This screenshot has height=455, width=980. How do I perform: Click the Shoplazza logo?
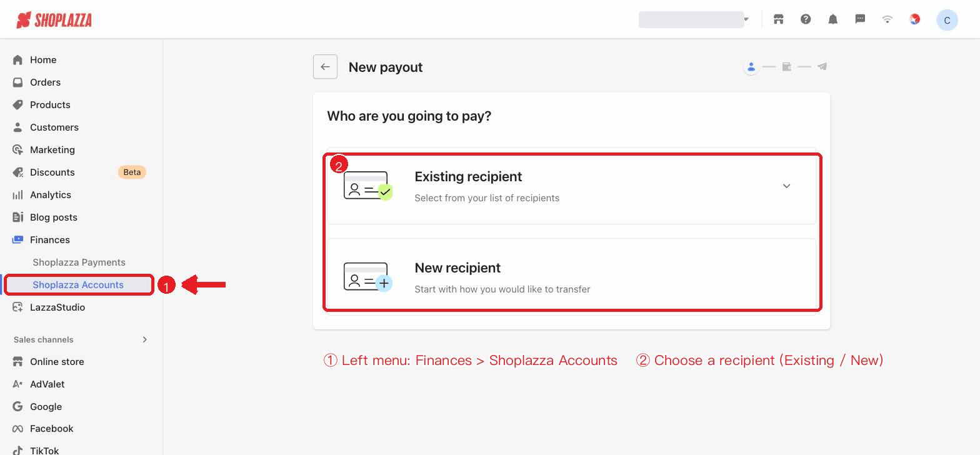coord(54,20)
